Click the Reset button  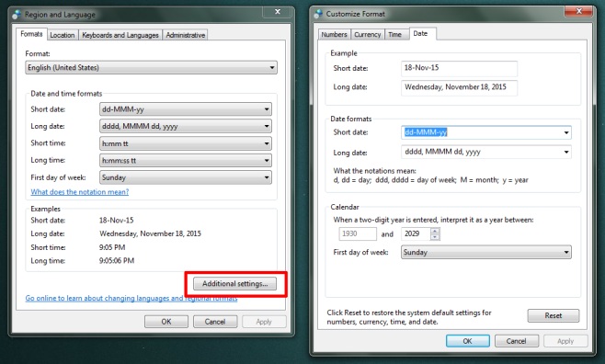coord(554,315)
